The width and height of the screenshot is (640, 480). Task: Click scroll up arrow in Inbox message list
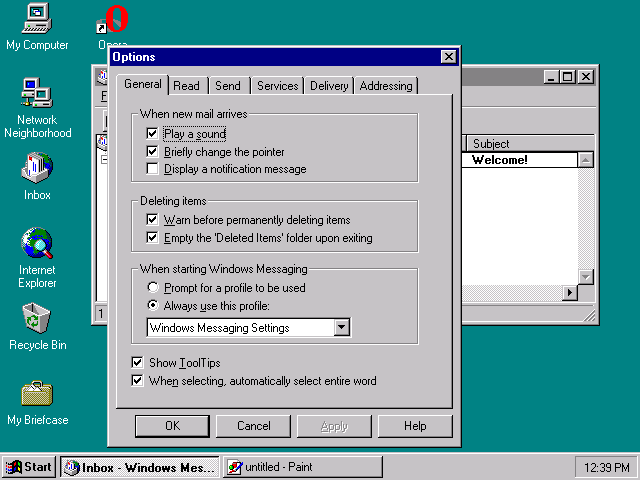(x=586, y=160)
